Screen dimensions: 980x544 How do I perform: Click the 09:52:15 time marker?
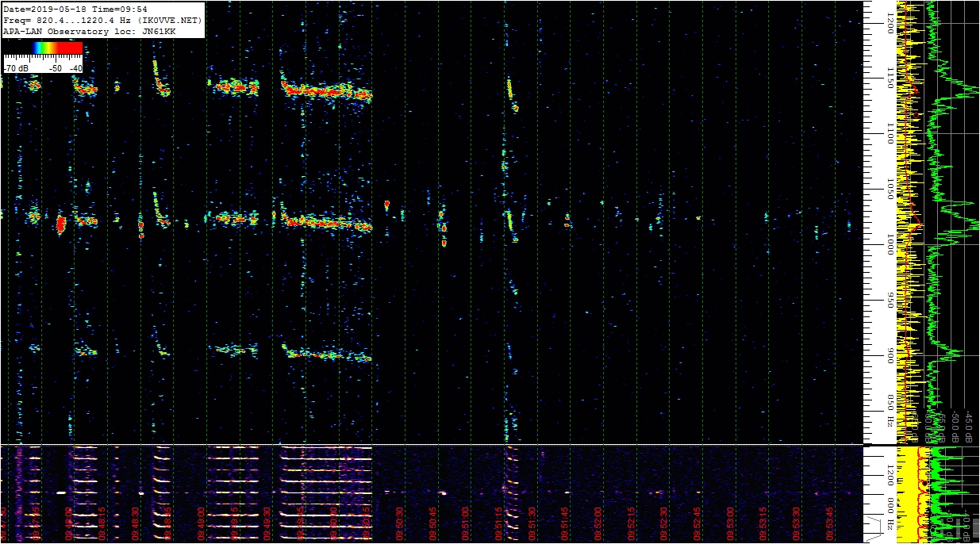tap(632, 524)
